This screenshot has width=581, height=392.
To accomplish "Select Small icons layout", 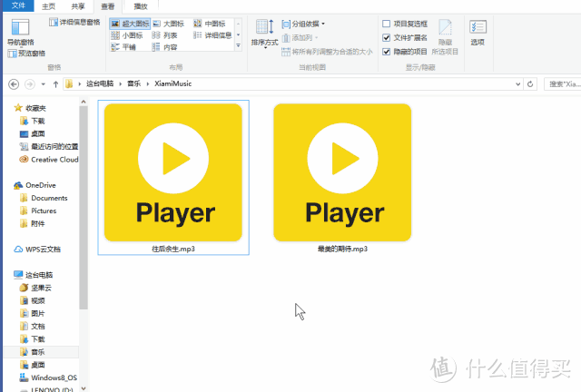I will (x=127, y=35).
